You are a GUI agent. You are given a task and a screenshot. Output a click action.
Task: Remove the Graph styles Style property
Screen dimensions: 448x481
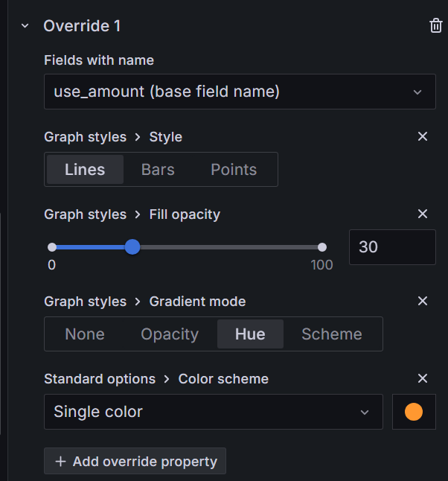click(x=423, y=137)
